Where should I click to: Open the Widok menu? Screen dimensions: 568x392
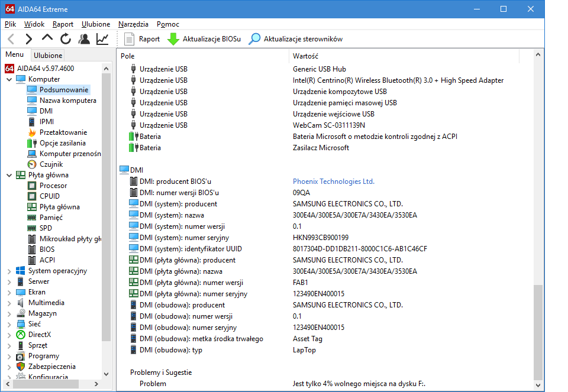[x=34, y=24]
